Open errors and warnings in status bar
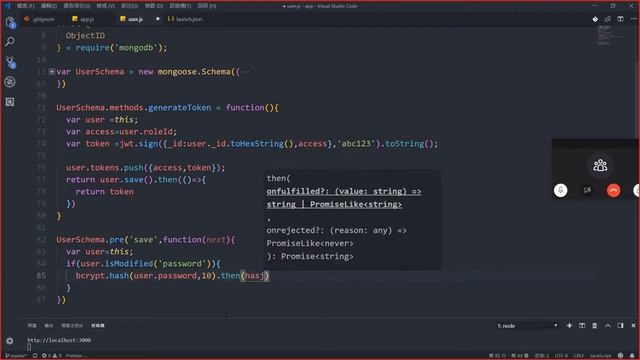This screenshot has width=640, height=360. click(51, 356)
